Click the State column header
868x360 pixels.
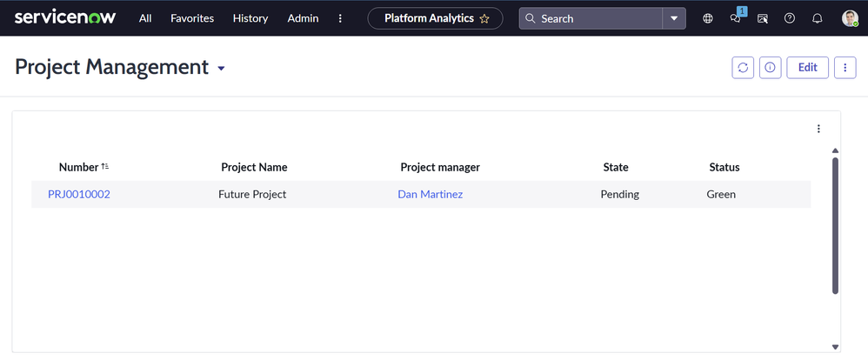click(616, 167)
